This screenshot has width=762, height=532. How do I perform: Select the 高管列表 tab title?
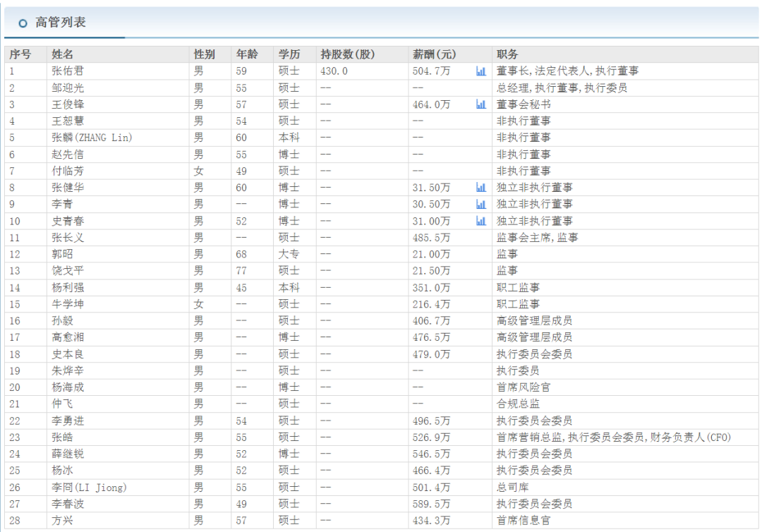(x=60, y=23)
